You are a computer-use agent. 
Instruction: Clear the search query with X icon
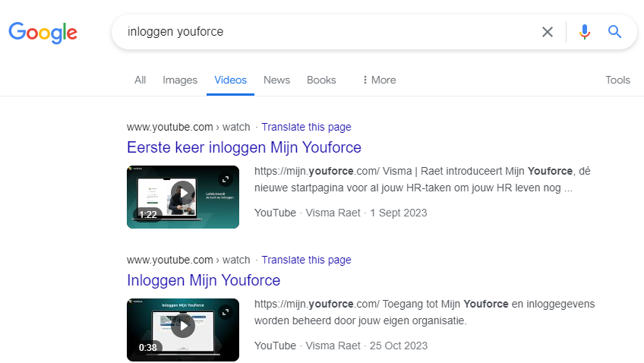tap(547, 32)
